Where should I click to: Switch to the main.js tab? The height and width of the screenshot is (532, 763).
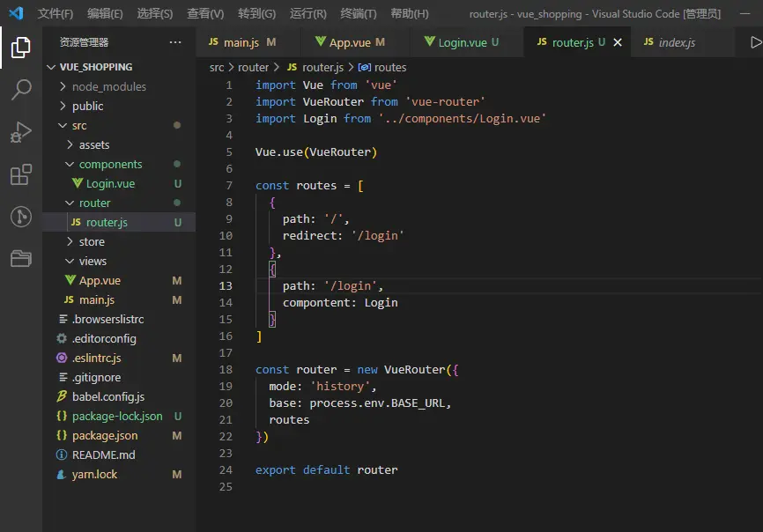248,42
